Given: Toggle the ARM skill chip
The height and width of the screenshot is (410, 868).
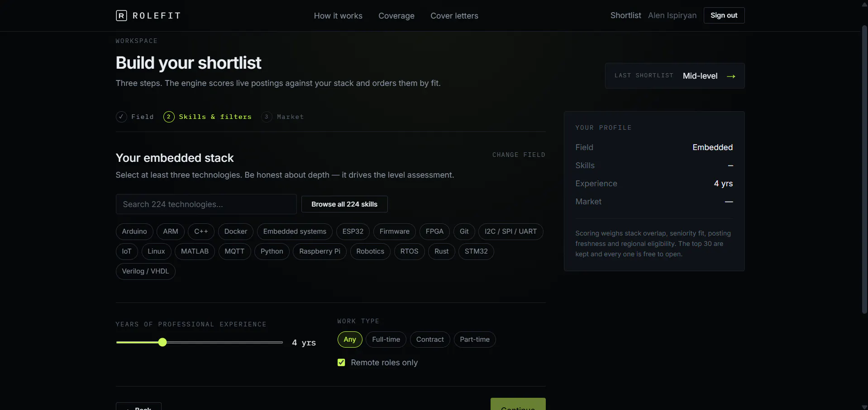Looking at the screenshot, I should [x=171, y=231].
